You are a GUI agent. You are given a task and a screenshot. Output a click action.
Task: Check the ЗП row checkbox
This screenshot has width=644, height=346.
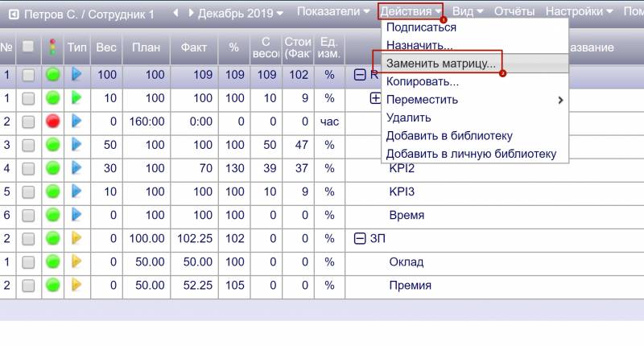pyautogui.click(x=28, y=239)
